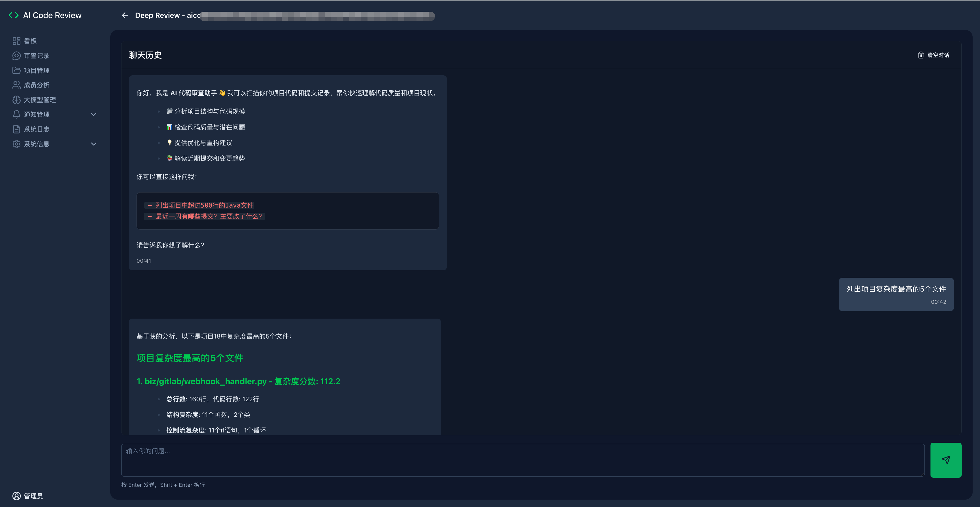Click the 清空对话 button text
The image size is (980, 507).
point(938,55)
